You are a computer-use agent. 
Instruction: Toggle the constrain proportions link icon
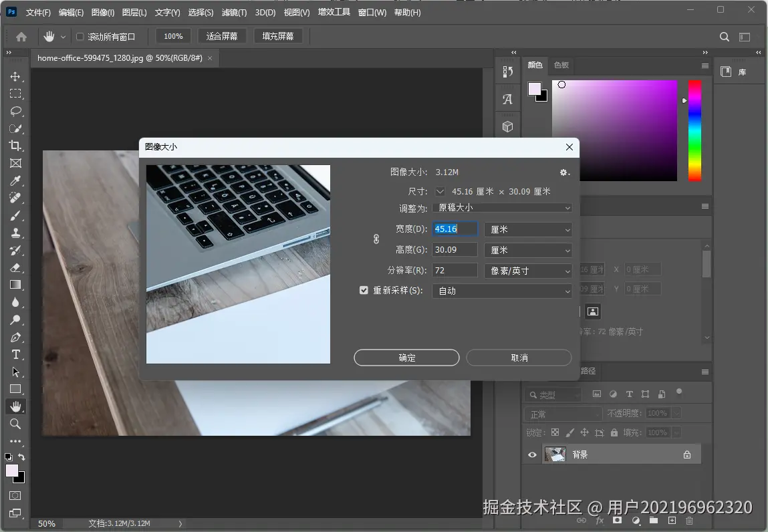pyautogui.click(x=376, y=239)
